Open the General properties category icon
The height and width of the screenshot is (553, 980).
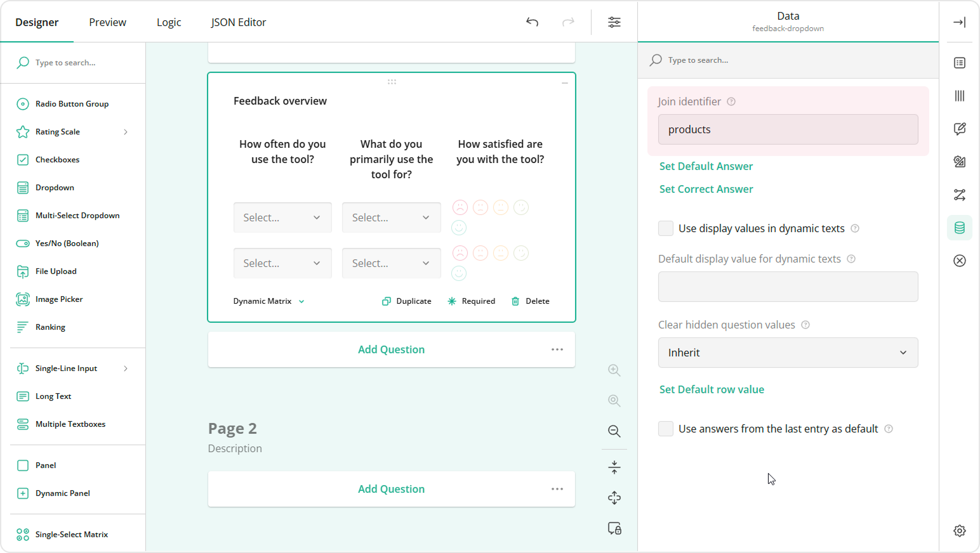click(959, 63)
